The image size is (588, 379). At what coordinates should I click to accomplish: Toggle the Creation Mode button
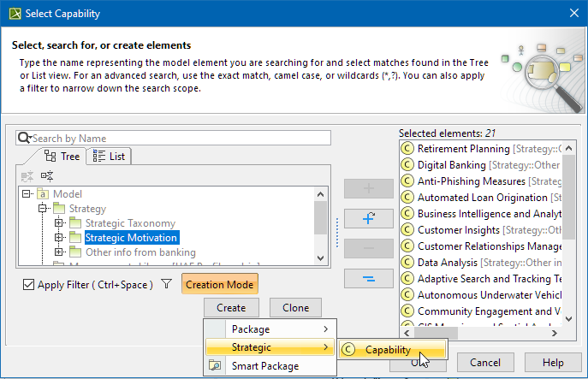point(219,285)
